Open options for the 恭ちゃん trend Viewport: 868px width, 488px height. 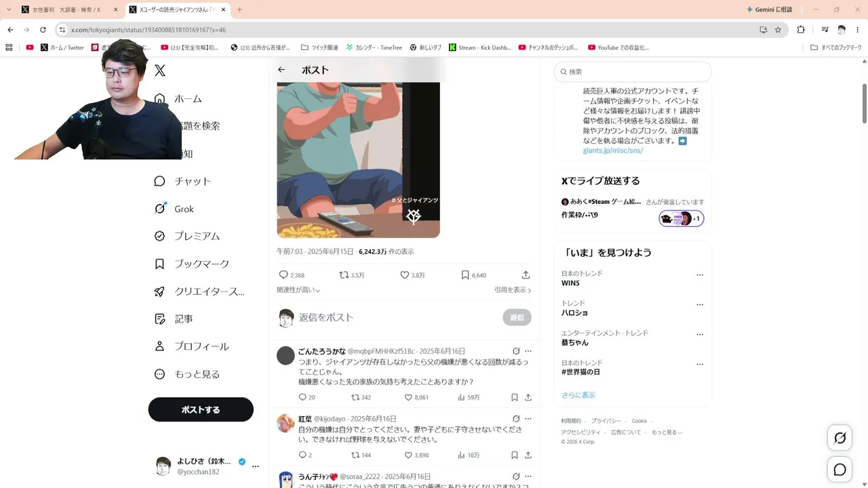coord(700,335)
